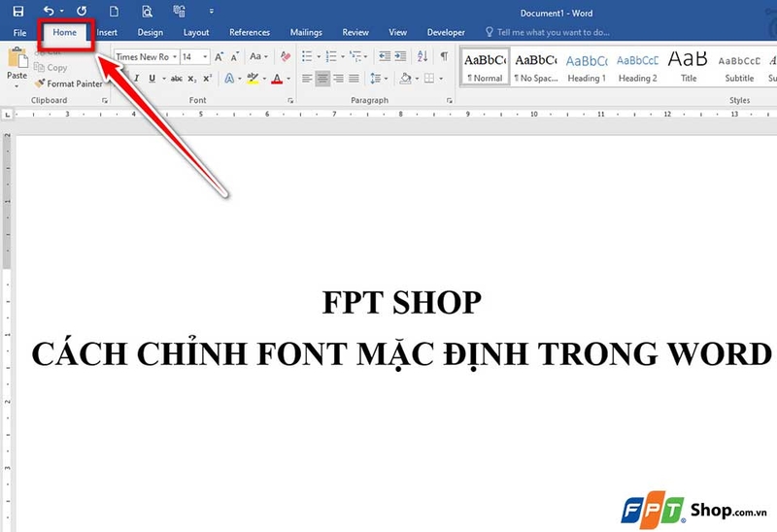Toggle the highlighted Center alignment button

[x=322, y=79]
